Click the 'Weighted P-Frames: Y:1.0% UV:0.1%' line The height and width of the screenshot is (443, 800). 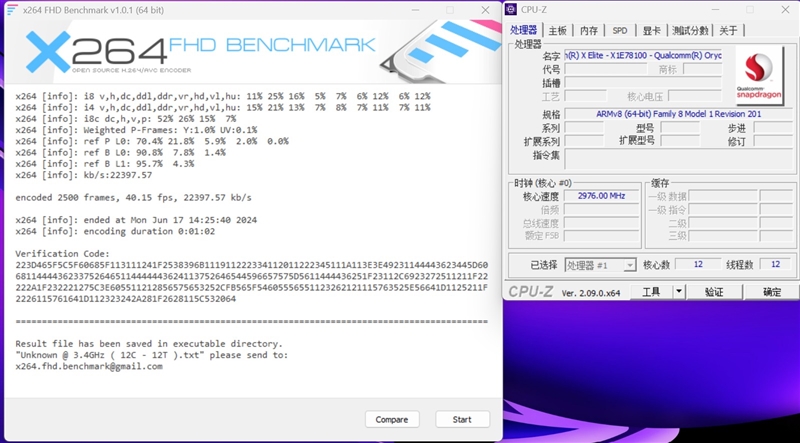(x=136, y=130)
